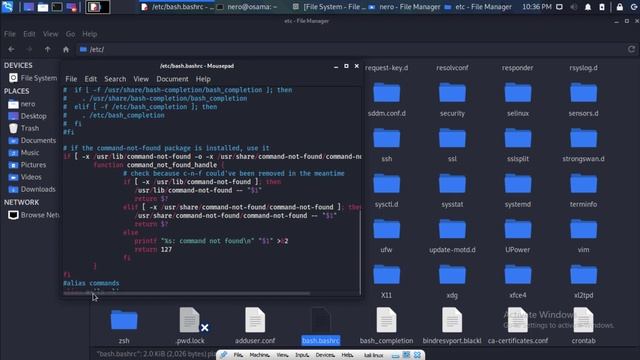Screen dimensions: 640x360
Task: Open Desktop in Places sidebar
Action: coord(28,116)
